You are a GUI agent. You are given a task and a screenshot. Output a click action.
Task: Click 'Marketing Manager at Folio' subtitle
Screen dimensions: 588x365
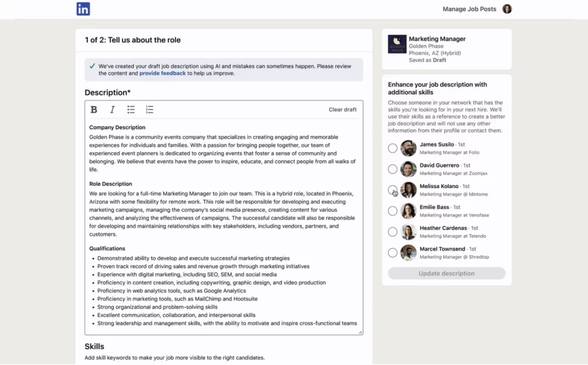(449, 153)
